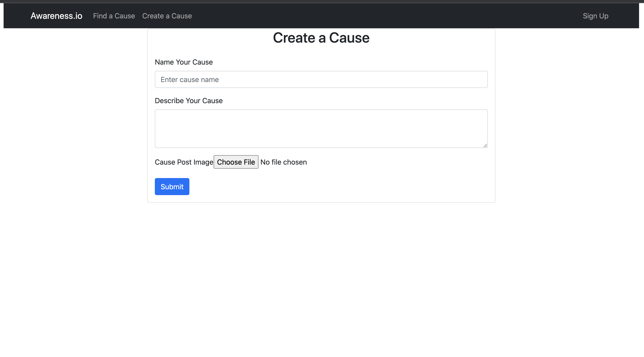Open the Sign Up page
The image size is (644, 357).
pyautogui.click(x=595, y=16)
